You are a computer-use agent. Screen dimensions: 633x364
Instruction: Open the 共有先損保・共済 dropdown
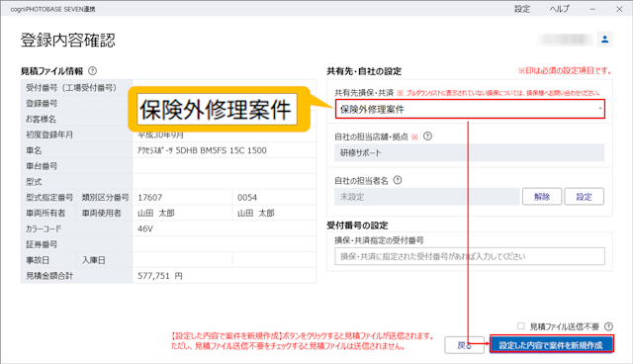click(470, 109)
